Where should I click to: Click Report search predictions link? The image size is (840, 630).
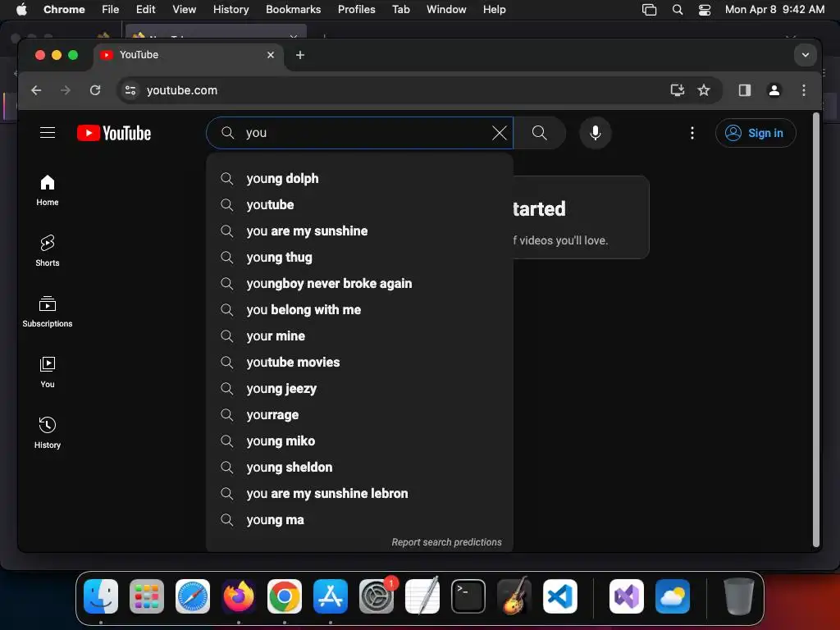(446, 542)
